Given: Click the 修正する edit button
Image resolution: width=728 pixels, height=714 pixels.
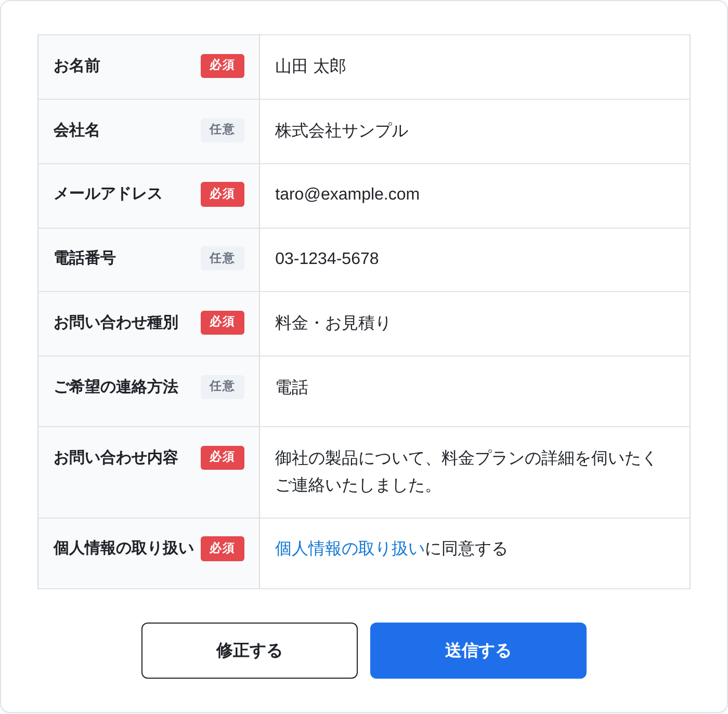Looking at the screenshot, I should (250, 651).
